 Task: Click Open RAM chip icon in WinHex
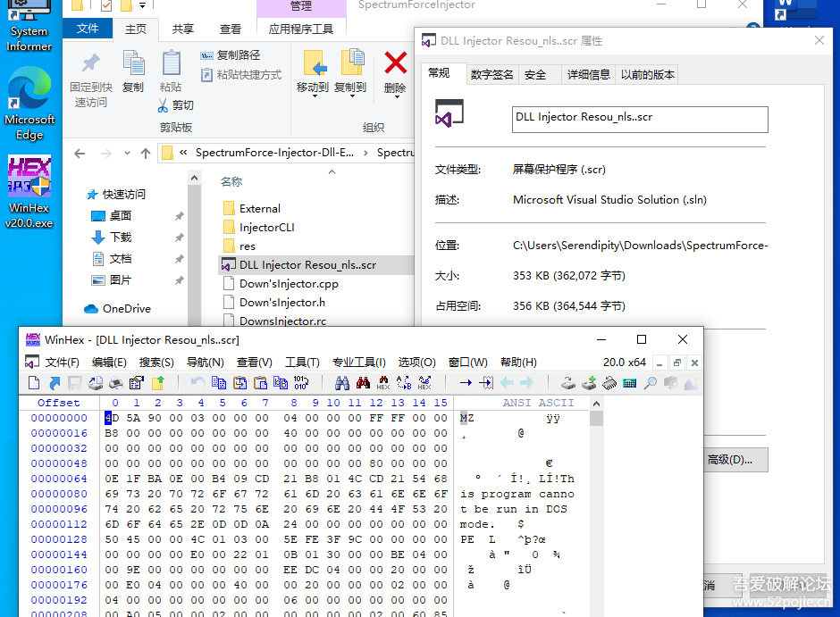609,383
